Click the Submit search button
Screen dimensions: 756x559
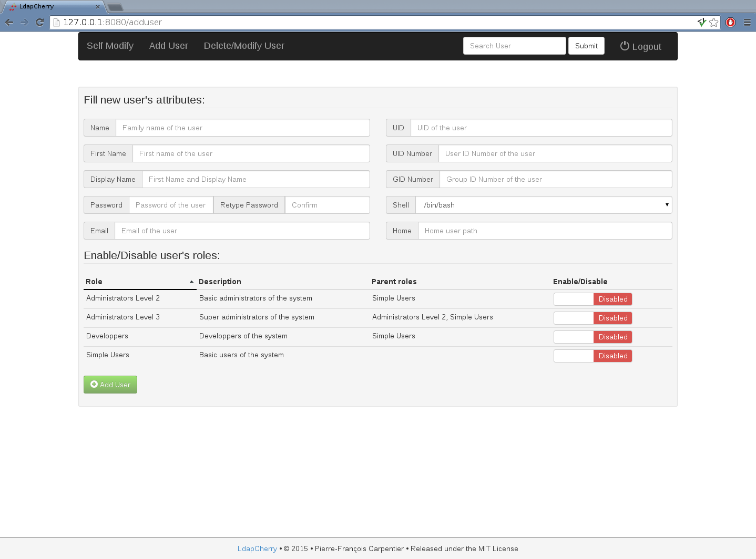(x=586, y=46)
